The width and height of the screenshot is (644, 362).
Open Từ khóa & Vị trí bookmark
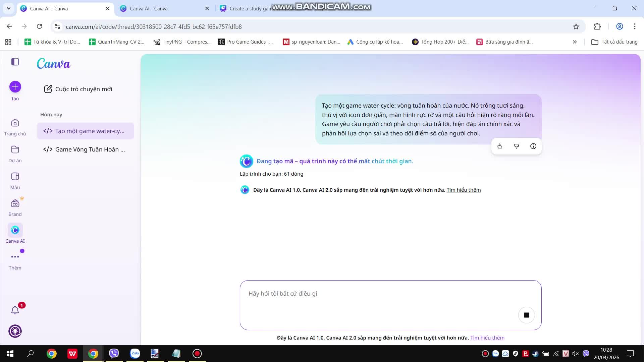(53, 42)
